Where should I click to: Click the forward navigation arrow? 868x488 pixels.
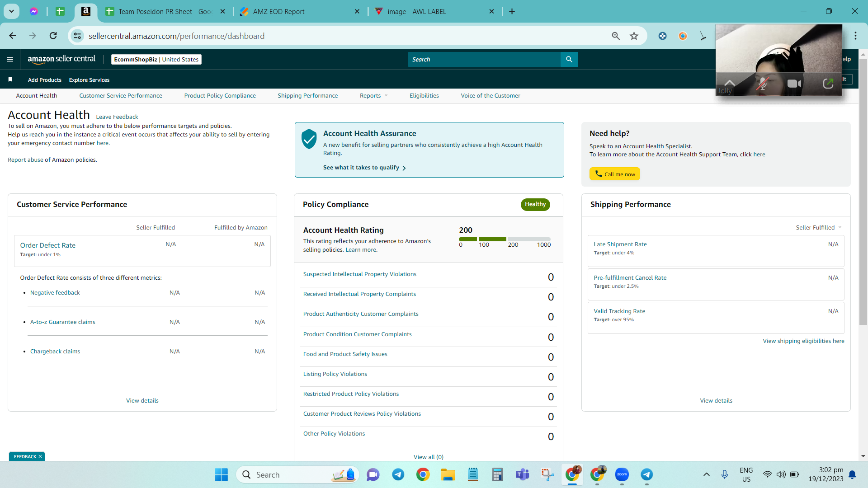click(x=33, y=36)
